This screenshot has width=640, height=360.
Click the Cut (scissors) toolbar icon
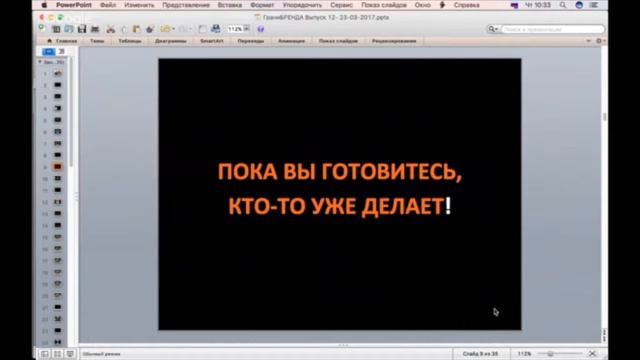111,29
